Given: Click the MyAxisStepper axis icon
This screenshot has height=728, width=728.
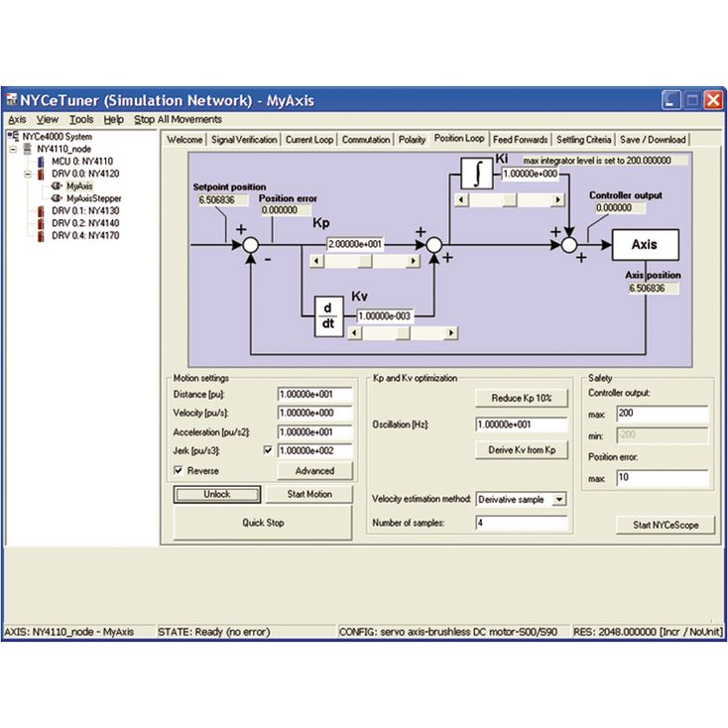Looking at the screenshot, I should pyautogui.click(x=57, y=198).
